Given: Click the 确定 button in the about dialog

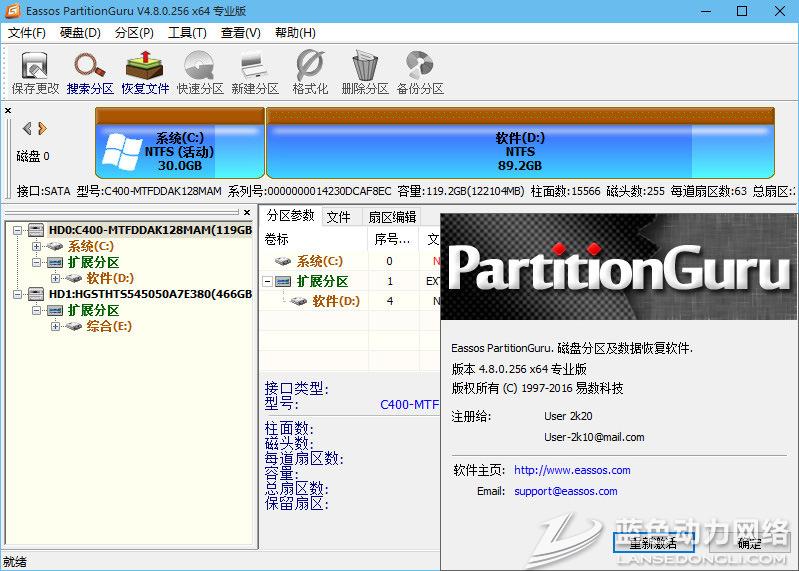Looking at the screenshot, I should click(x=748, y=543).
